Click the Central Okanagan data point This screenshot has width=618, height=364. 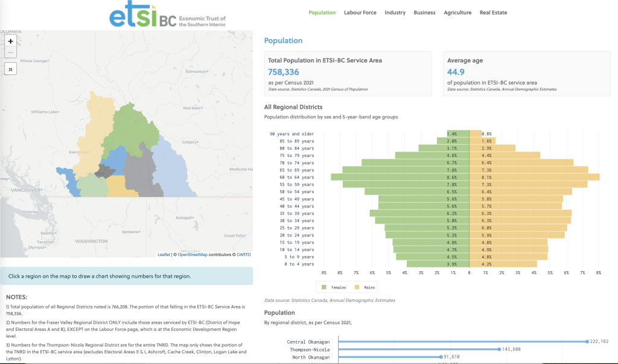pos(587,342)
